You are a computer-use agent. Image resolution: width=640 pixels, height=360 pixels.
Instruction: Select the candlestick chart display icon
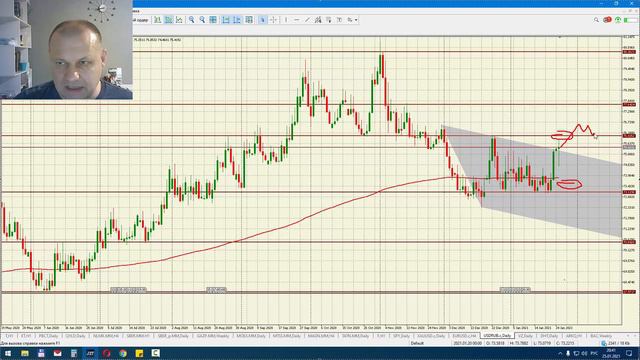[168, 20]
